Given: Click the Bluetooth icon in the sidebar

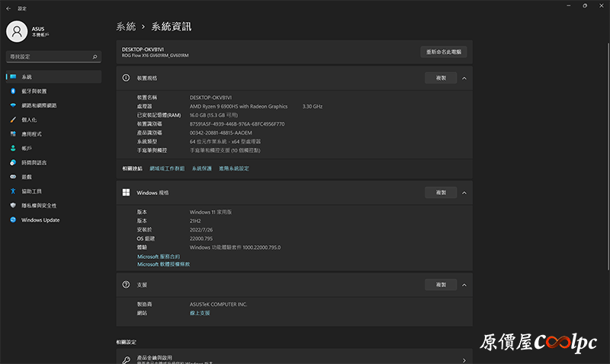Looking at the screenshot, I should click(x=13, y=91).
